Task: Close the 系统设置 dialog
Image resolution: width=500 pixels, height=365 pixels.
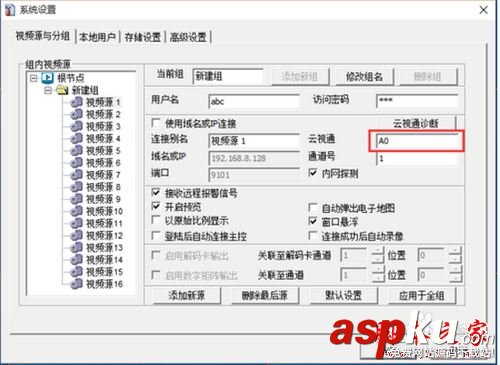Action: 484,10
